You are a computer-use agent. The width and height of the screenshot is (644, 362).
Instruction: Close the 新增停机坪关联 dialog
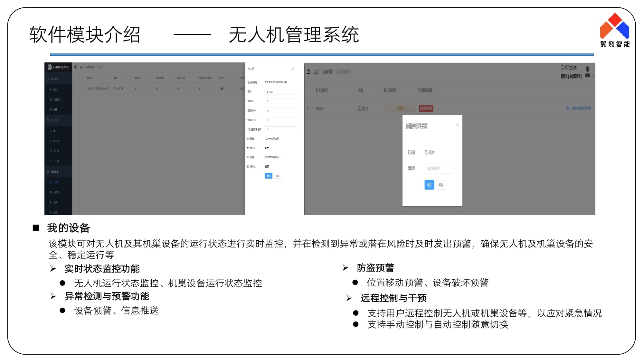(x=457, y=125)
